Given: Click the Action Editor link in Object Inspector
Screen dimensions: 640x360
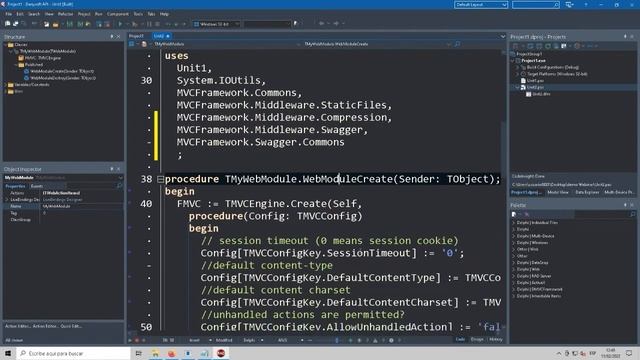Looking at the screenshot, I should pos(18,327).
